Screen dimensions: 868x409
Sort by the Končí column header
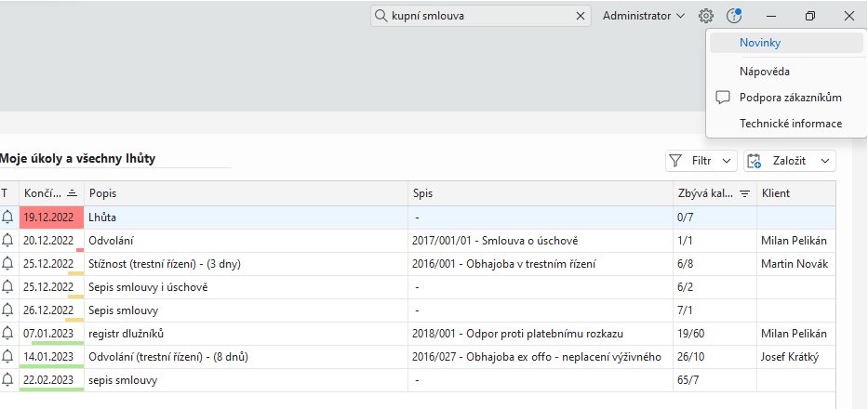43,193
